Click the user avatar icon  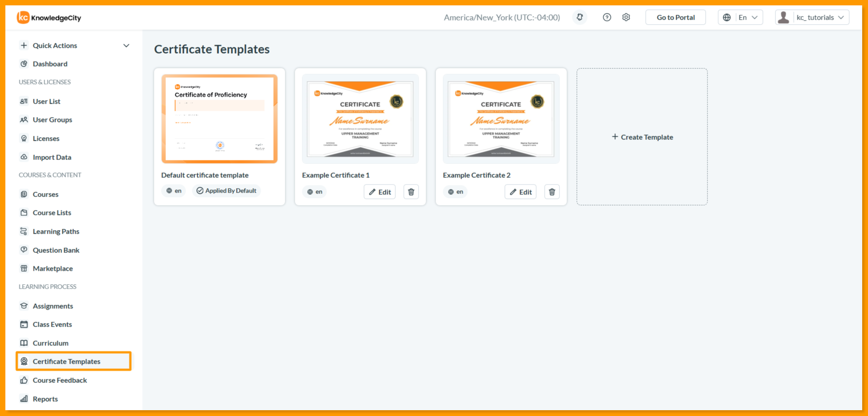tap(783, 17)
